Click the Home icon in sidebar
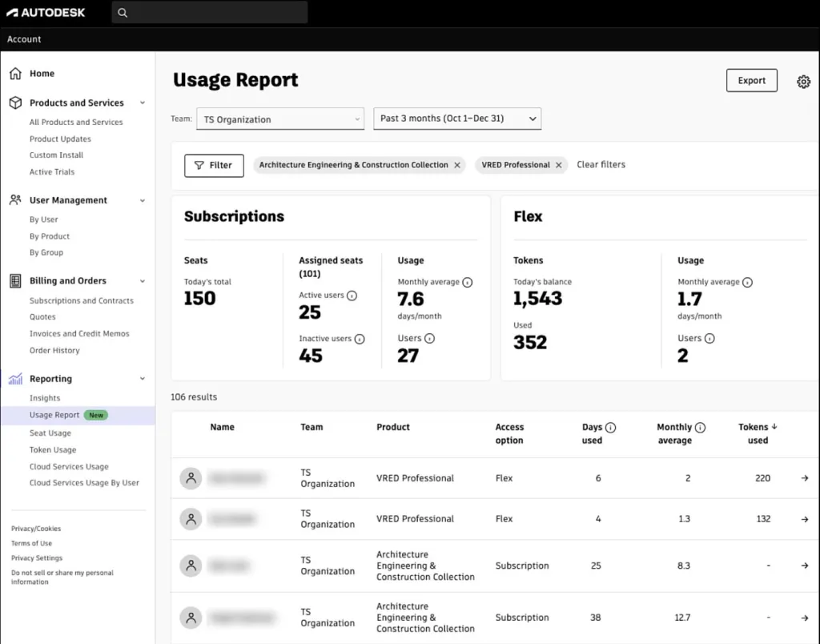The height and width of the screenshot is (644, 820). pyautogui.click(x=15, y=74)
